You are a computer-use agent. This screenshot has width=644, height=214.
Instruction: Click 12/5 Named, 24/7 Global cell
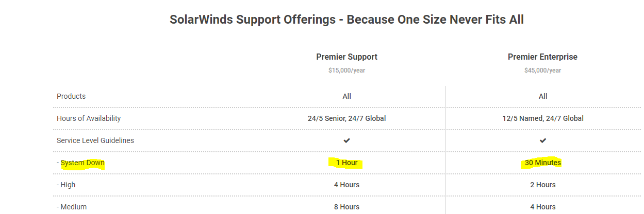pyautogui.click(x=543, y=118)
